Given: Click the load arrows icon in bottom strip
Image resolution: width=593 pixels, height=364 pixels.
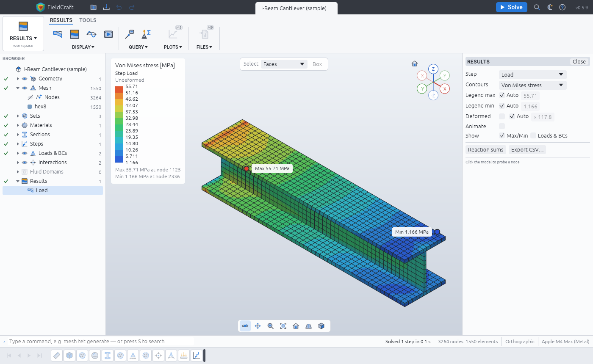Looking at the screenshot, I should click(184, 356).
